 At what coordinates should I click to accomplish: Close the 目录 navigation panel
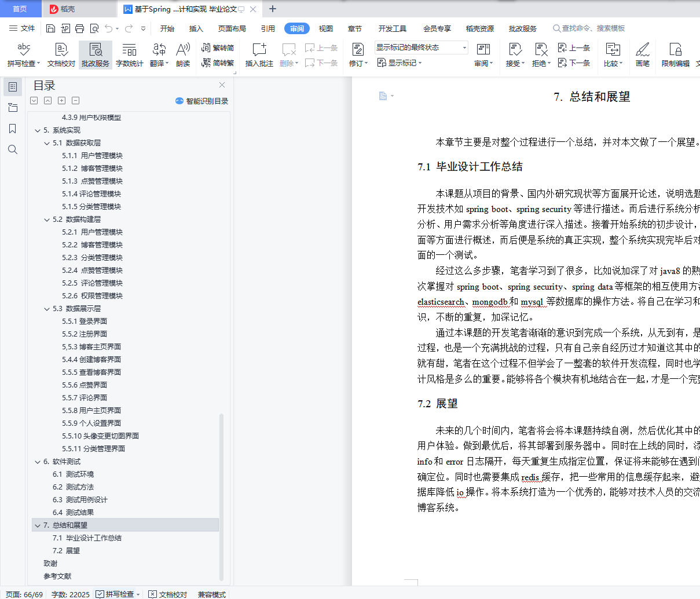click(x=222, y=85)
